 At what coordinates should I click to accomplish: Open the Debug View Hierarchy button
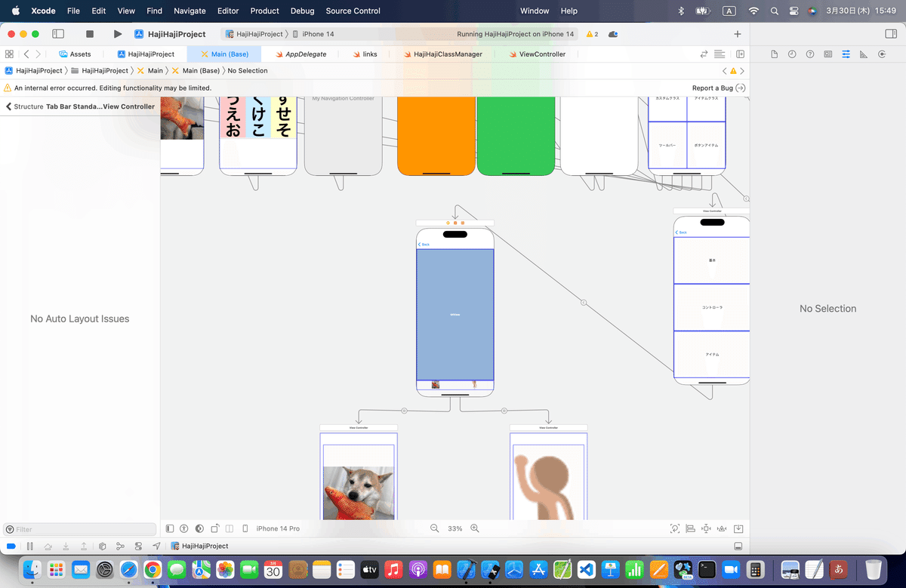(102, 546)
